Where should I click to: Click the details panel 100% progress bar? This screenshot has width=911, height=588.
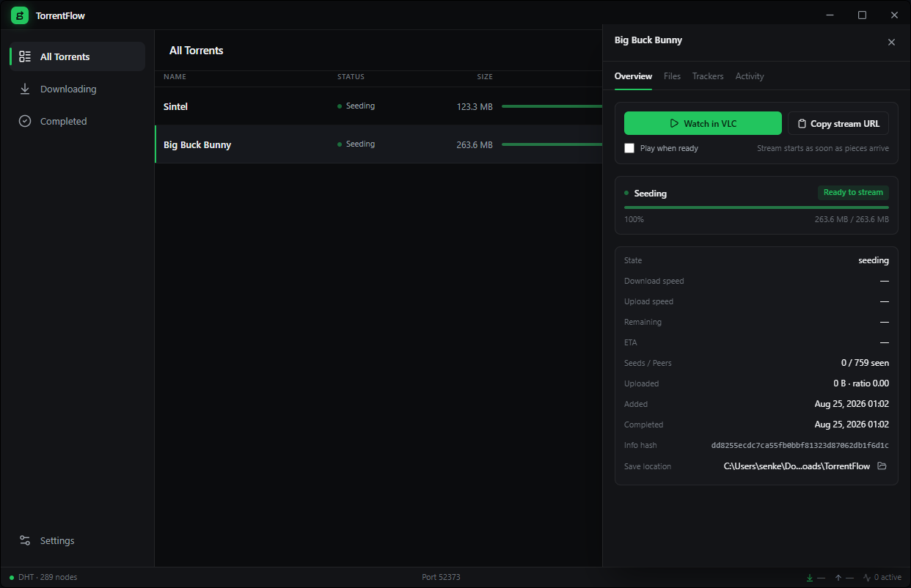coord(756,207)
